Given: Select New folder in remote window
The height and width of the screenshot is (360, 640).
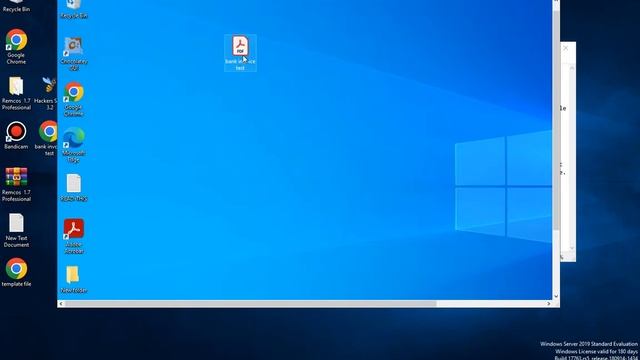Looking at the screenshot, I should (74, 280).
